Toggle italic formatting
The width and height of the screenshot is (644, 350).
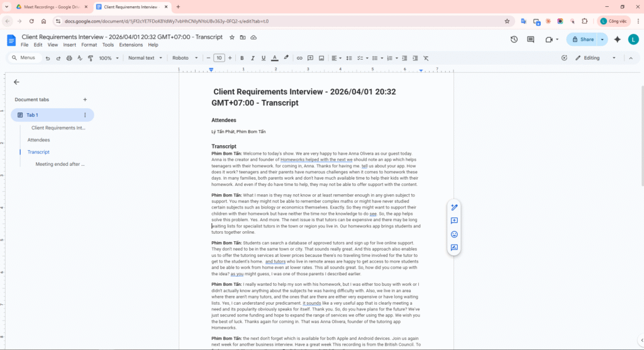tap(252, 58)
